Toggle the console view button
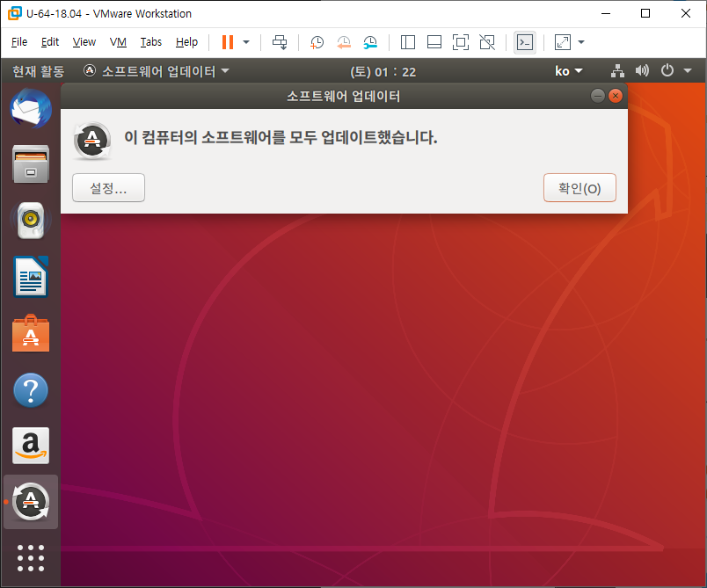The height and width of the screenshot is (588, 707). (525, 42)
